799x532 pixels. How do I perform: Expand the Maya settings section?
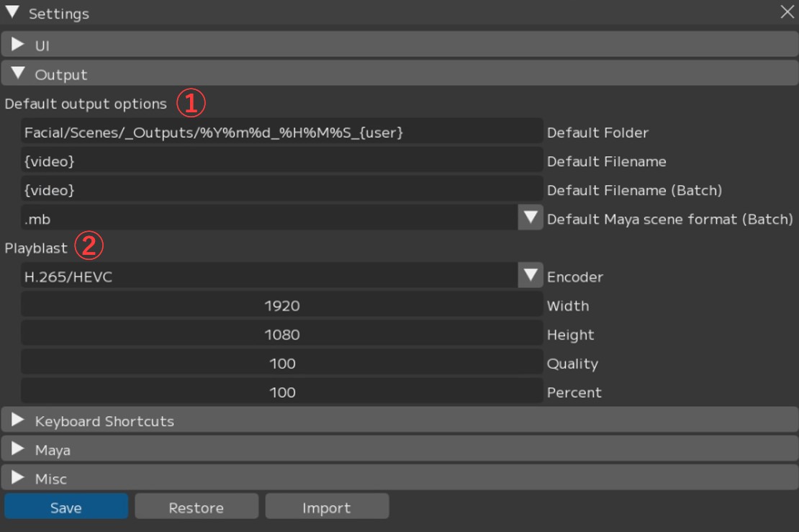[19, 450]
